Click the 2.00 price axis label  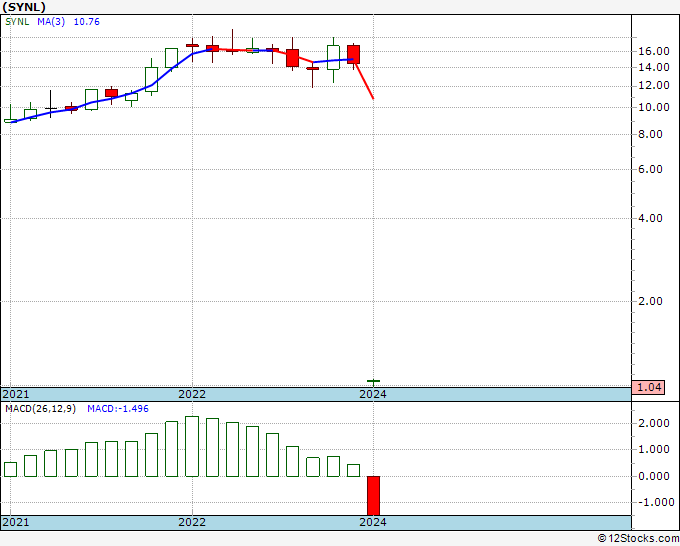651,301
